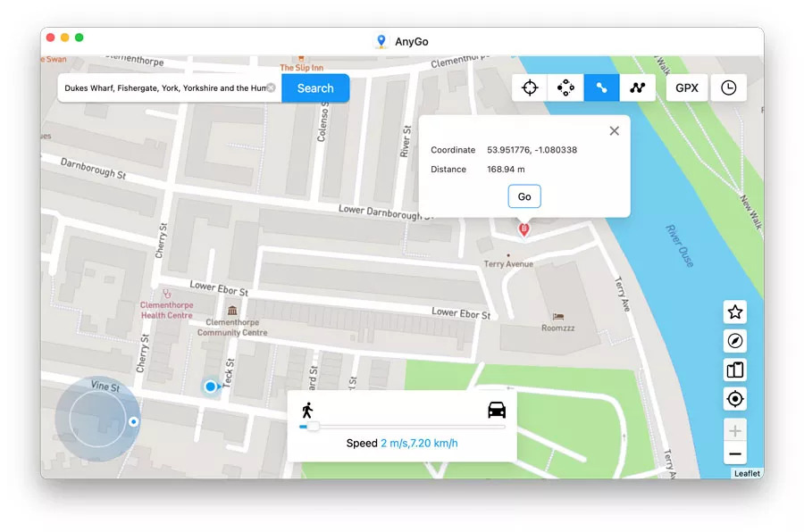The width and height of the screenshot is (804, 532).
Task: Open favorites star icon
Action: pos(735,312)
